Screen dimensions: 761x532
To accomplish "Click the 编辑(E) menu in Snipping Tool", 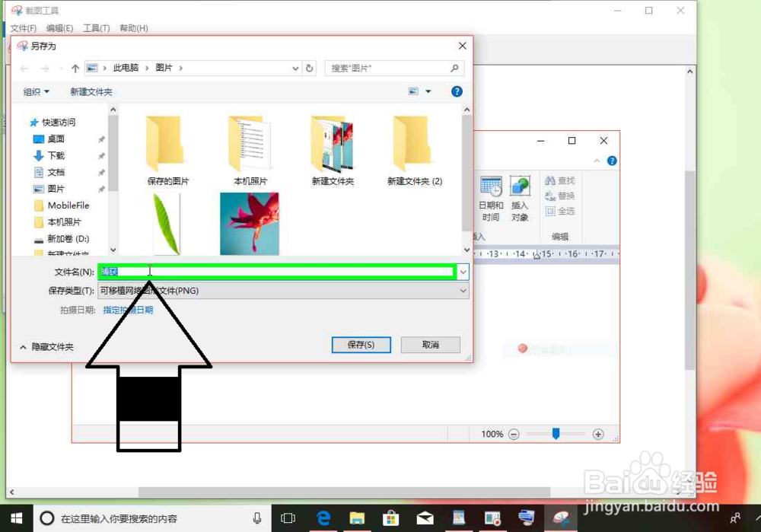I will [59, 28].
